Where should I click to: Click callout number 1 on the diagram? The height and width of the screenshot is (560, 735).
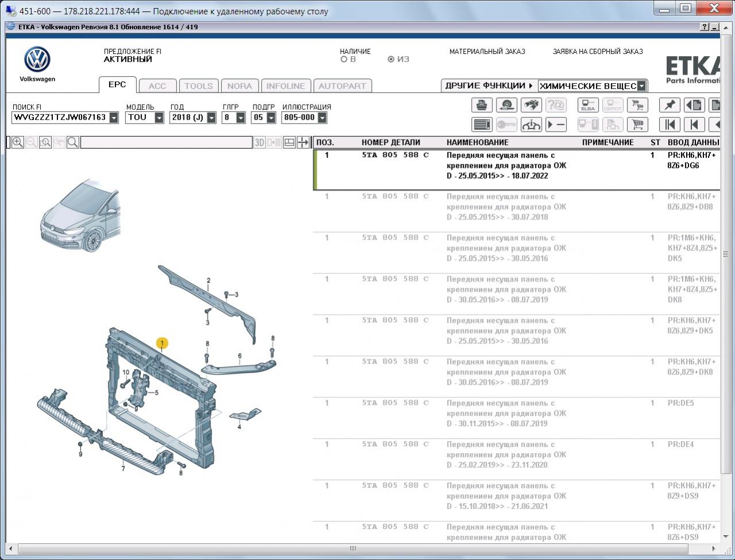pyautogui.click(x=163, y=343)
